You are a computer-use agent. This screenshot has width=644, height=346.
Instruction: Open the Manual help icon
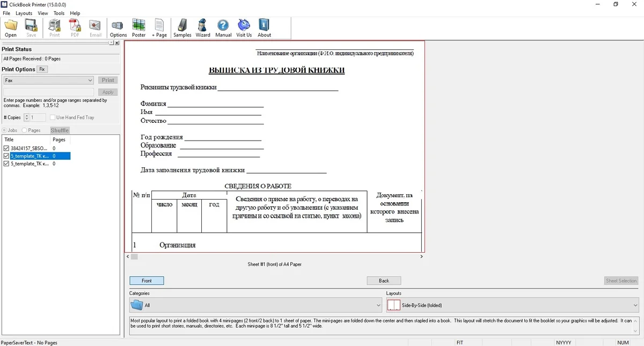click(x=223, y=25)
